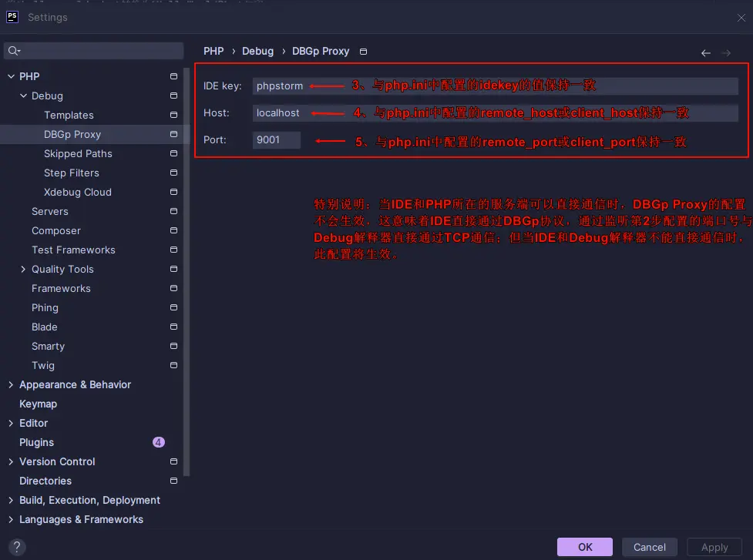
Task: Open the Skipped Paths page
Action: (x=78, y=153)
